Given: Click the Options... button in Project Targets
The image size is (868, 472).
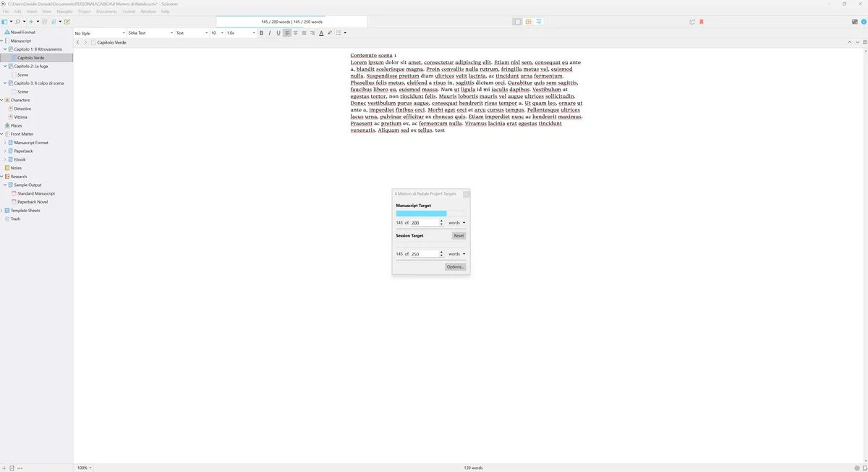Looking at the screenshot, I should pyautogui.click(x=455, y=266).
